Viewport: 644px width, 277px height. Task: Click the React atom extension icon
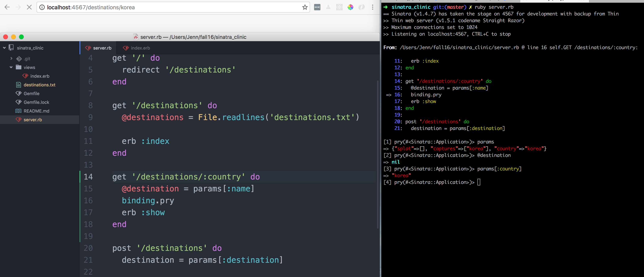click(x=339, y=7)
